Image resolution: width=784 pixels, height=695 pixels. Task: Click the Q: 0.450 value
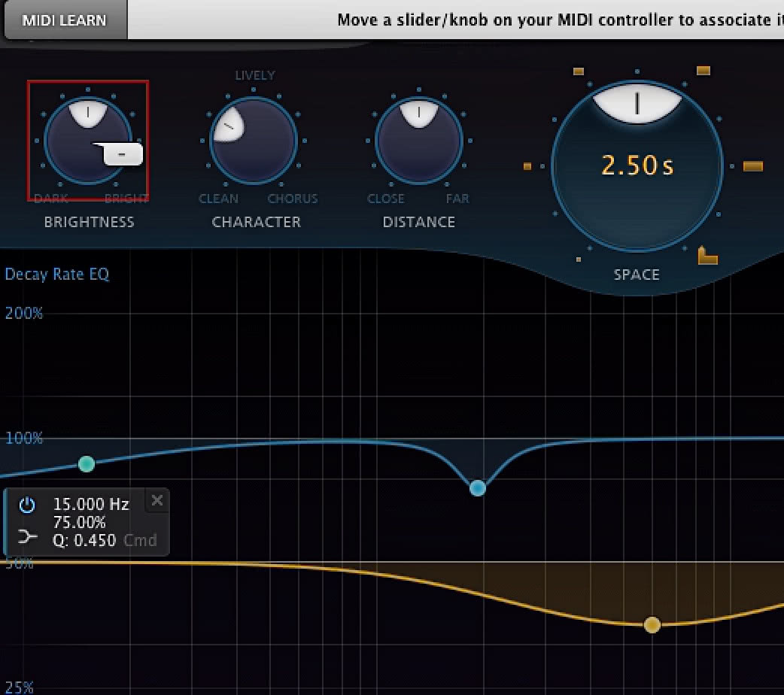[84, 540]
